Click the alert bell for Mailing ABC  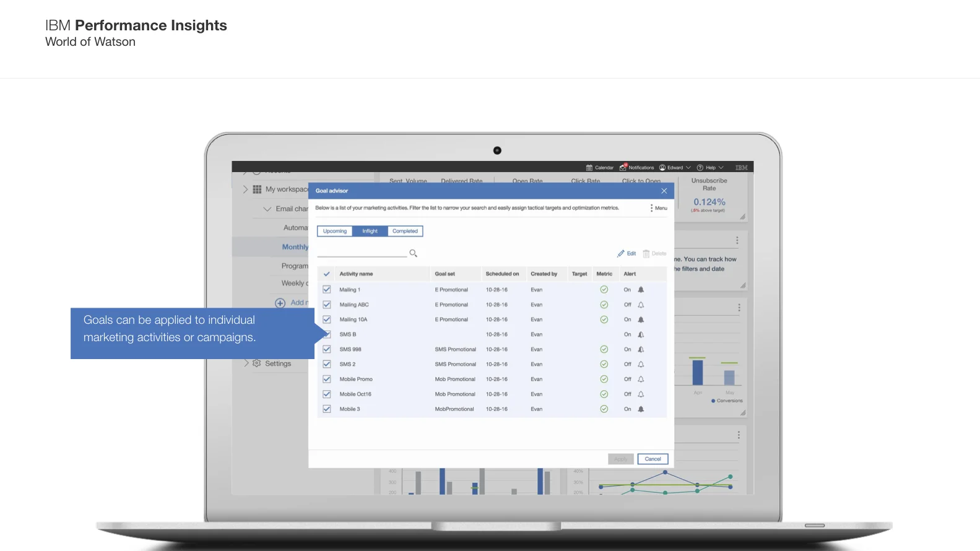click(x=641, y=305)
